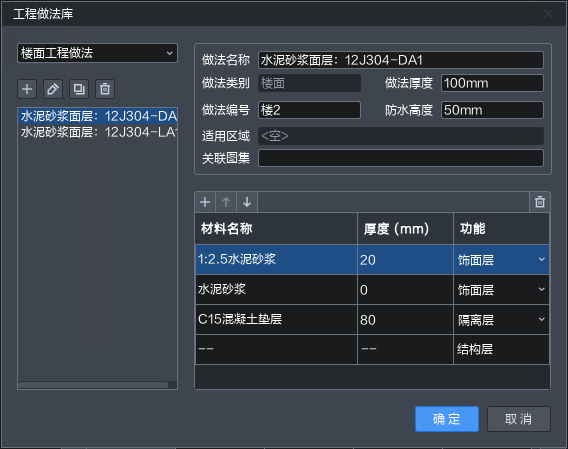Add a new method with the plus icon
This screenshot has width=568, height=449.
coord(27,89)
